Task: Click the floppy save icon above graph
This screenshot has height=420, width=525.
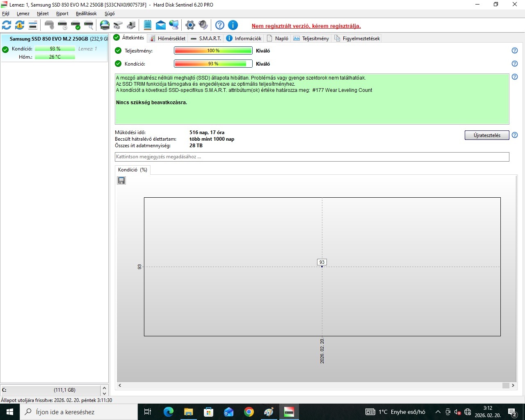Action: point(121,180)
